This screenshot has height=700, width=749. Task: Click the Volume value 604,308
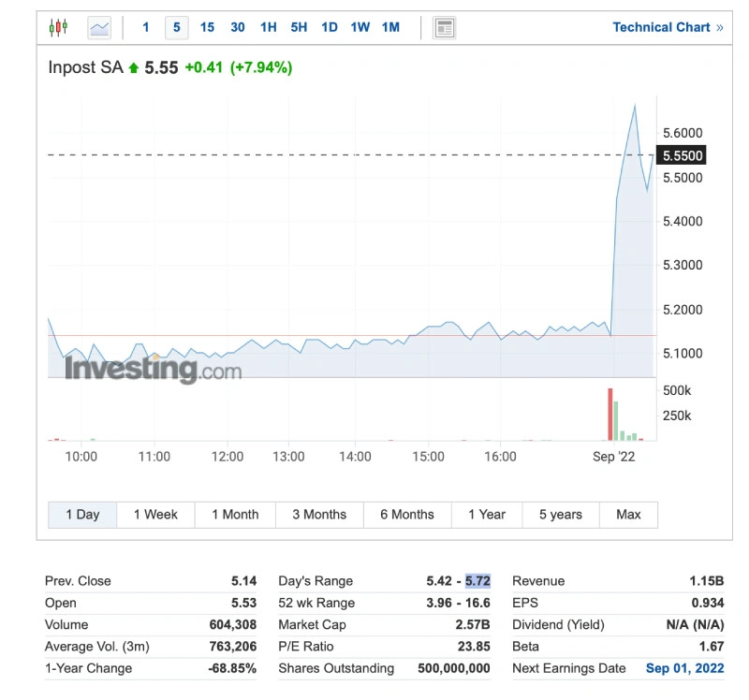[x=233, y=624]
